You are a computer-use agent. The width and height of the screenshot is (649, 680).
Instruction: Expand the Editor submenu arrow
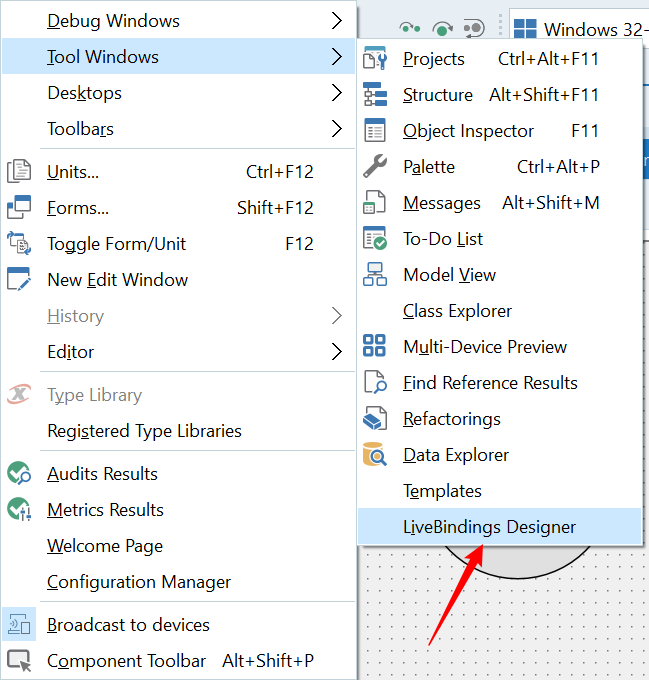[337, 351]
